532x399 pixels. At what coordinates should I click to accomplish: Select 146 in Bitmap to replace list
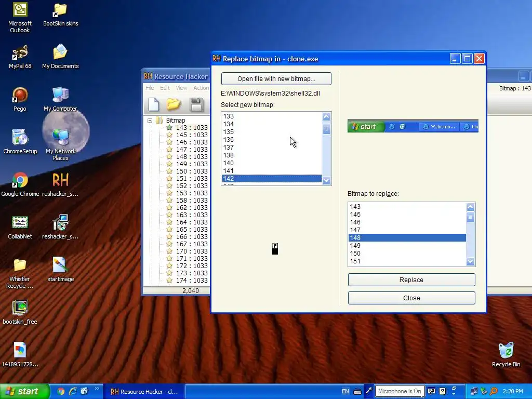(x=407, y=222)
